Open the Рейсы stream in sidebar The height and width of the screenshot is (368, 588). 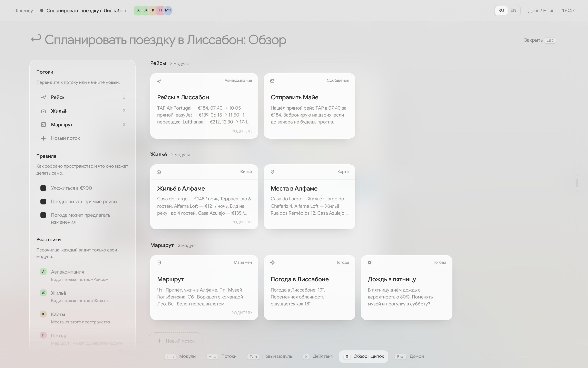(x=83, y=97)
